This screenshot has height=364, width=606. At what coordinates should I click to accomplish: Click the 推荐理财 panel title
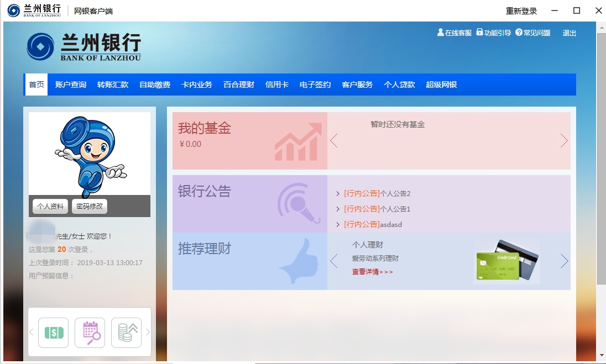[205, 248]
